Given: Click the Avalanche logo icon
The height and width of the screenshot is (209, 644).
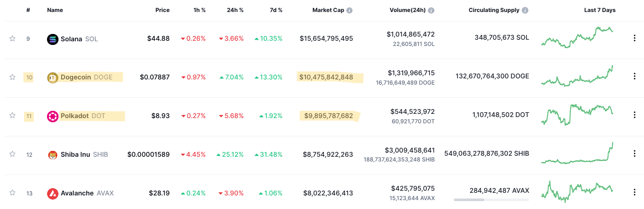Looking at the screenshot, I should (x=52, y=193).
